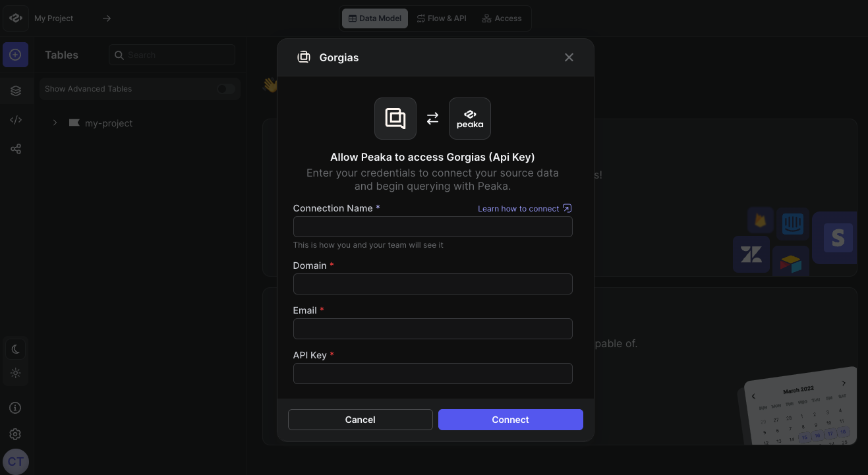Viewport: 868px width, 475px height.
Task: Switch to the Access tab
Action: click(502, 18)
